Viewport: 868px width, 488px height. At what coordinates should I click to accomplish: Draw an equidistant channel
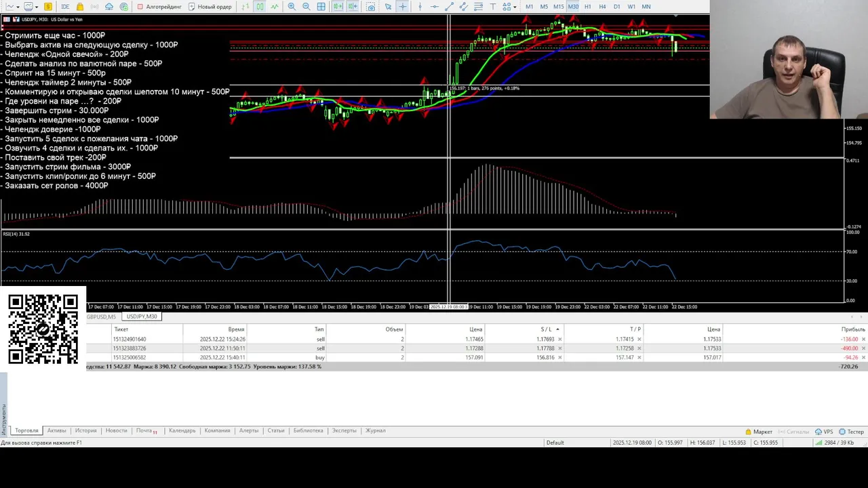[464, 7]
